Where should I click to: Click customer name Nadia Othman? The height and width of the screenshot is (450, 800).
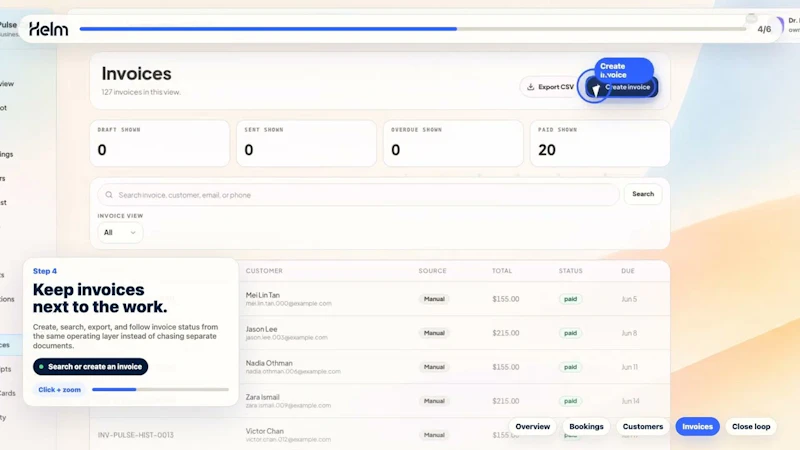(x=269, y=363)
